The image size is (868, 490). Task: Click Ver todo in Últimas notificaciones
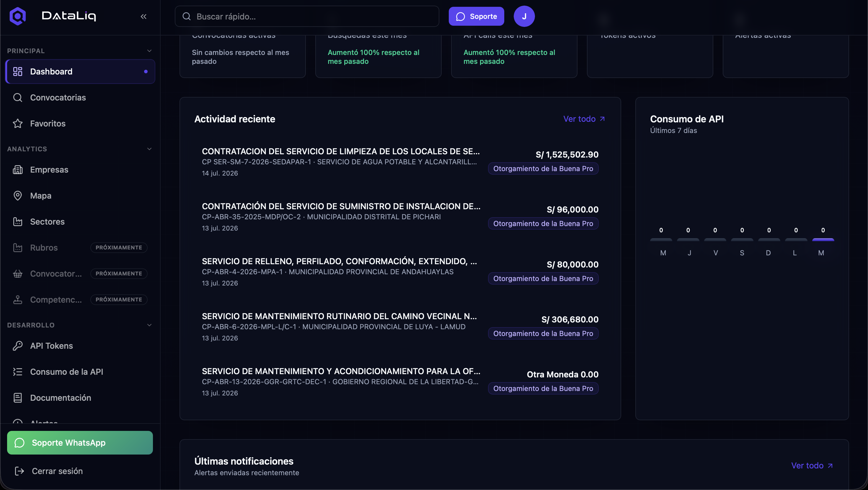812,465
